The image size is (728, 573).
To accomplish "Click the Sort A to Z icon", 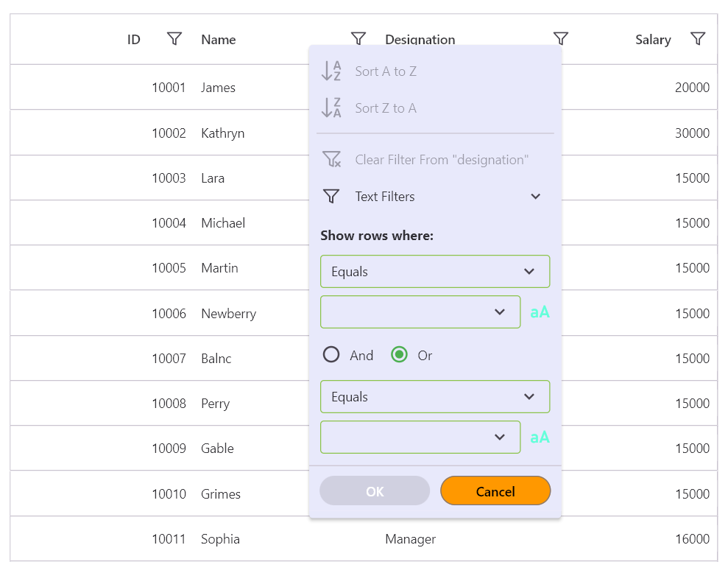I will [331, 71].
